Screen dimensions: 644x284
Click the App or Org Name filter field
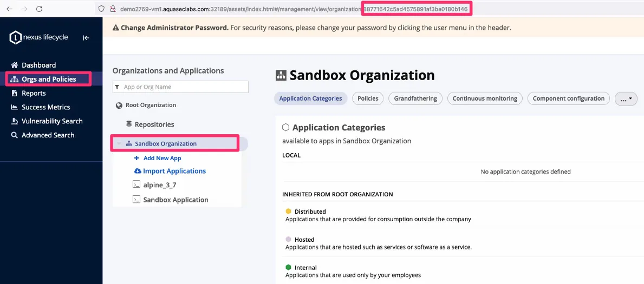[x=180, y=87]
